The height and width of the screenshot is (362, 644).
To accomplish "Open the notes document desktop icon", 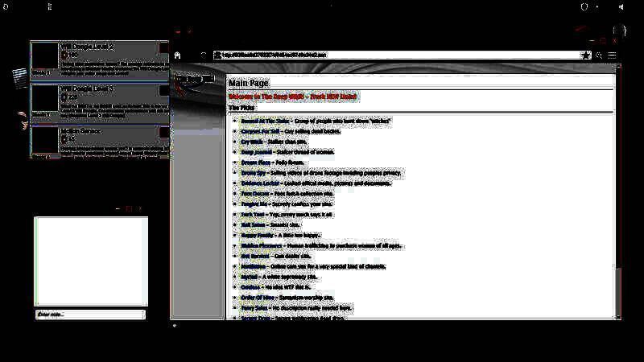I will pyautogui.click(x=20, y=77).
